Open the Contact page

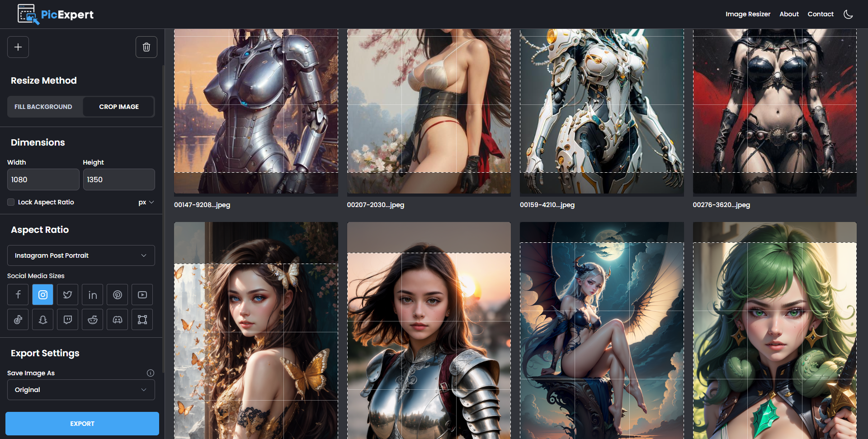click(821, 14)
